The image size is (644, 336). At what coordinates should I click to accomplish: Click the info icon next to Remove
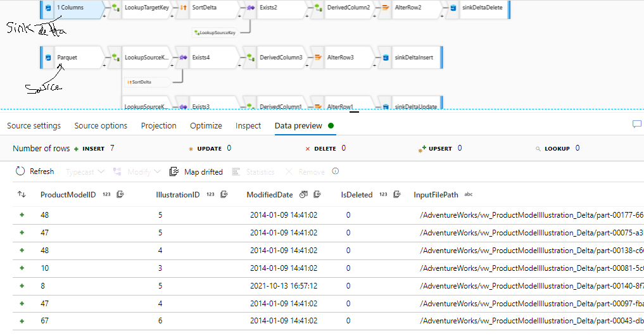[336, 171]
